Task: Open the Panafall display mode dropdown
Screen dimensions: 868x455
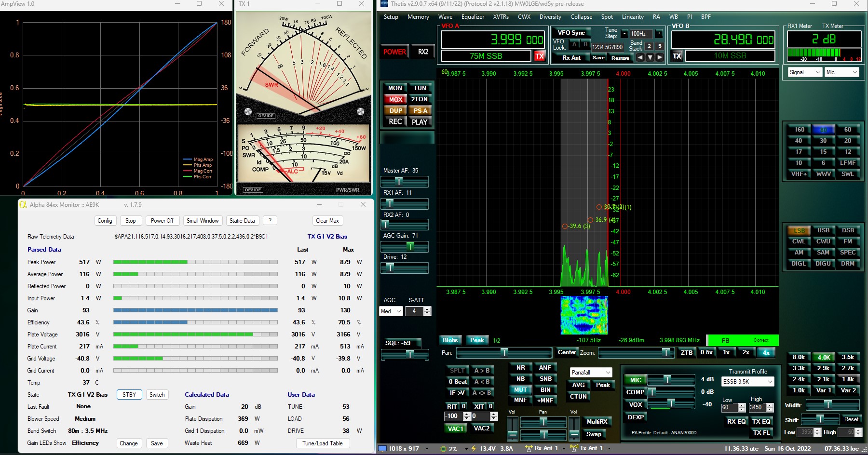Action: click(591, 373)
